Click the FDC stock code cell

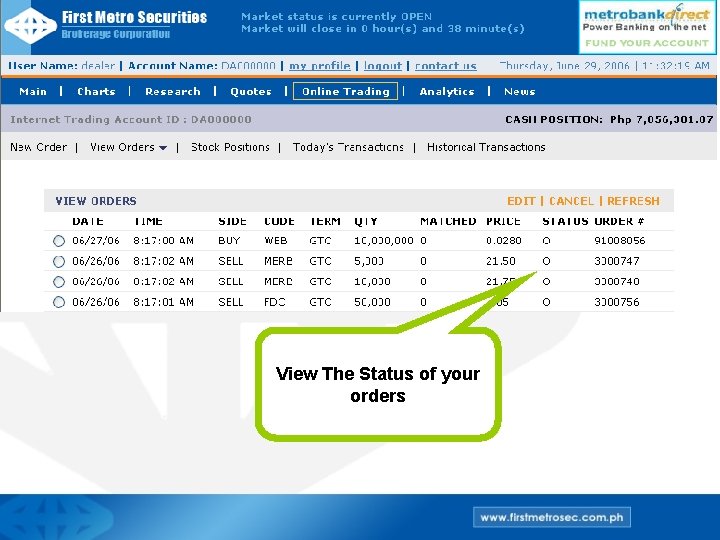(275, 302)
